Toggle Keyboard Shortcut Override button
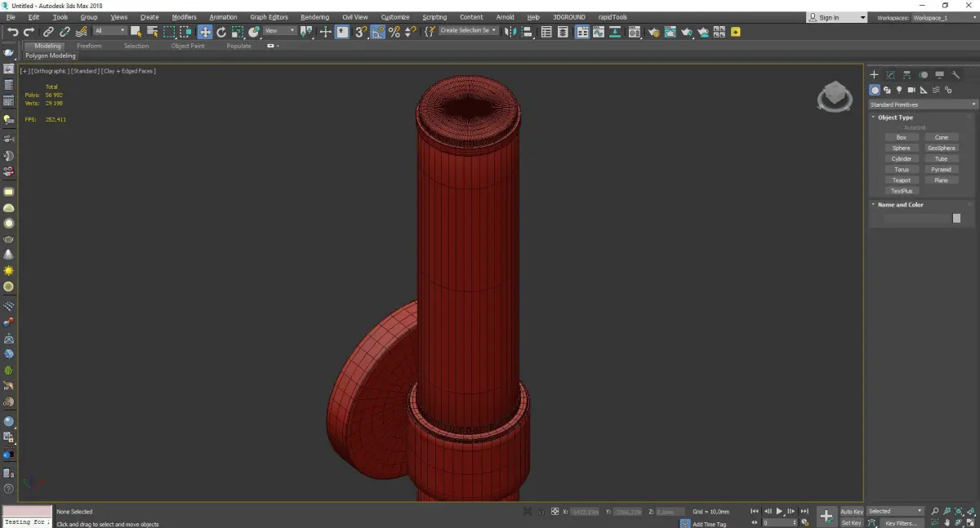 [x=342, y=32]
